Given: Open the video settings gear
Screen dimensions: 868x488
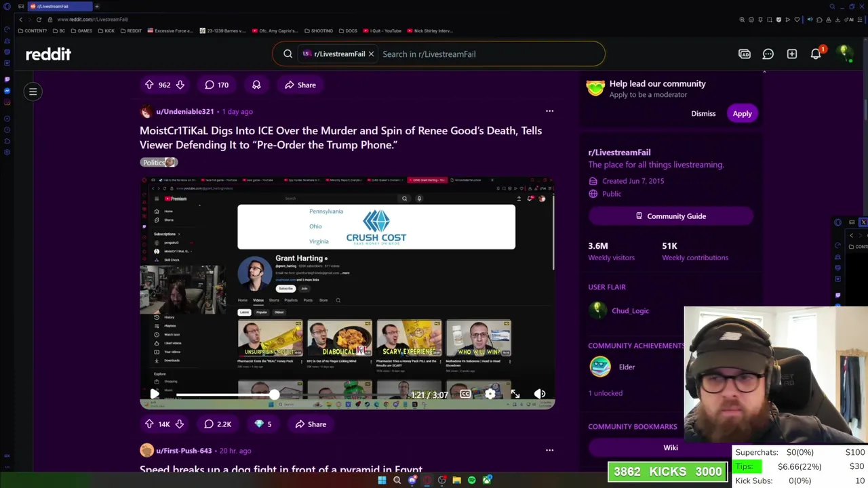Looking at the screenshot, I should [x=490, y=394].
